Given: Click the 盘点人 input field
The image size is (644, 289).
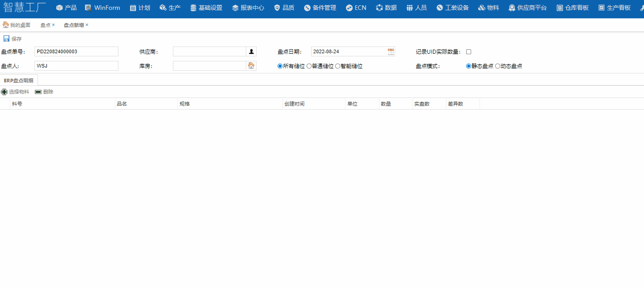Looking at the screenshot, I should coord(76,66).
